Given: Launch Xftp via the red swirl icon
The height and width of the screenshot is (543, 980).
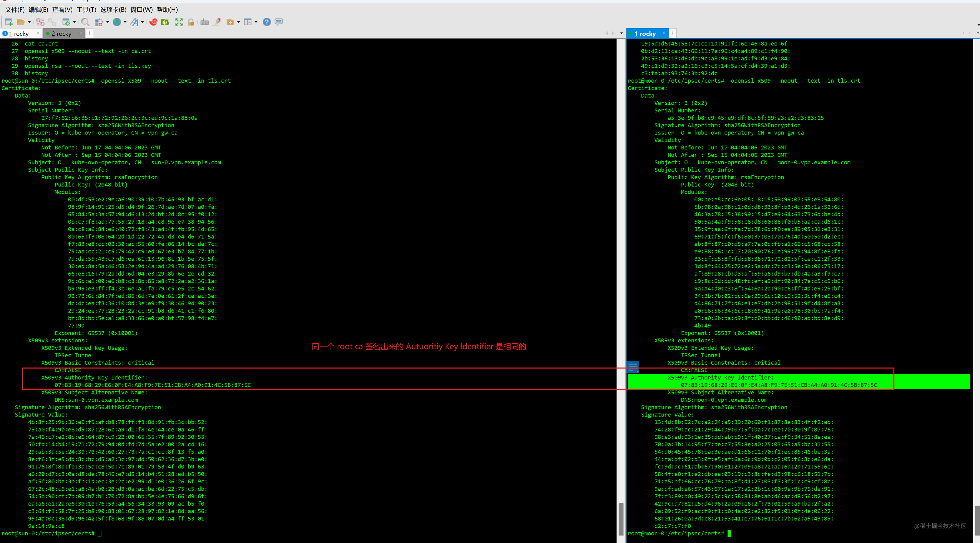Looking at the screenshot, I should pyautogui.click(x=153, y=22).
